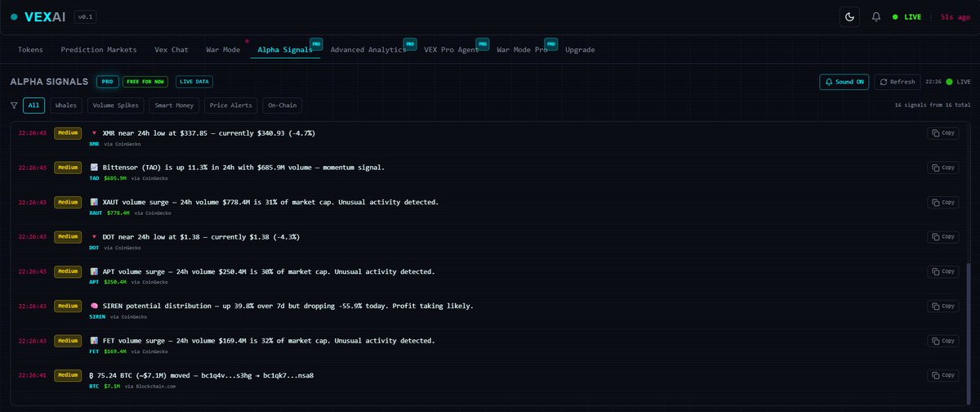
Task: Copy the Bittensor TAO momentum signal
Action: point(942,168)
